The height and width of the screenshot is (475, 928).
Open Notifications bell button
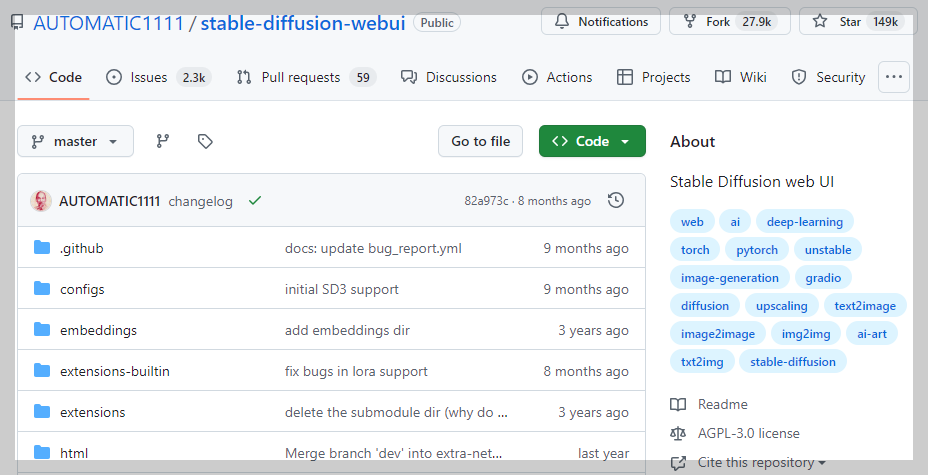(601, 22)
